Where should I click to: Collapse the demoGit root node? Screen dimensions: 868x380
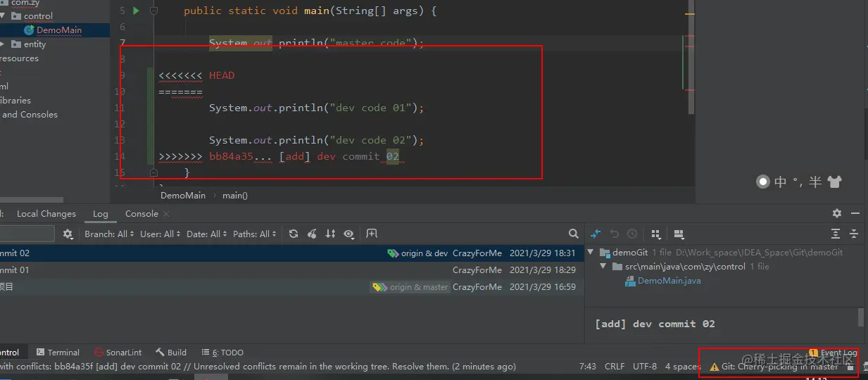pyautogui.click(x=592, y=253)
